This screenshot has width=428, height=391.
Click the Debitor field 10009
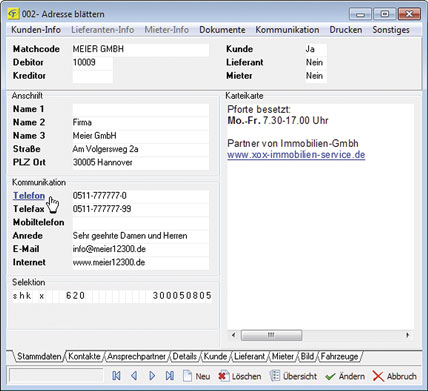click(92, 63)
